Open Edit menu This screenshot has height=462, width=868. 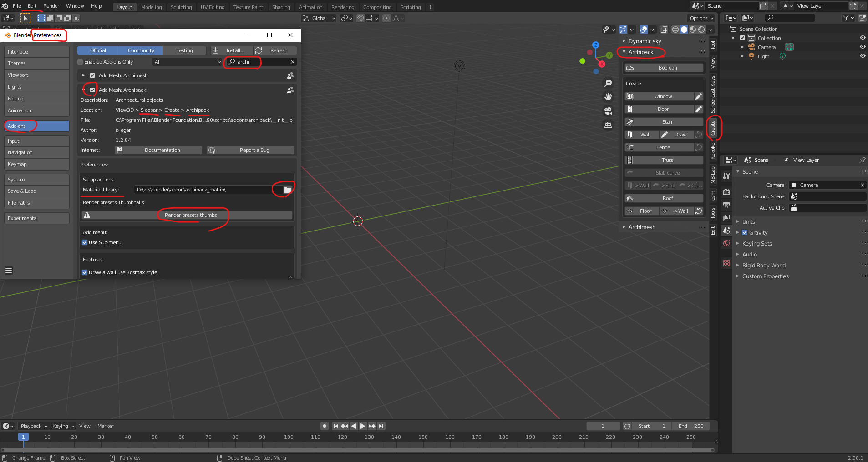[x=32, y=6]
